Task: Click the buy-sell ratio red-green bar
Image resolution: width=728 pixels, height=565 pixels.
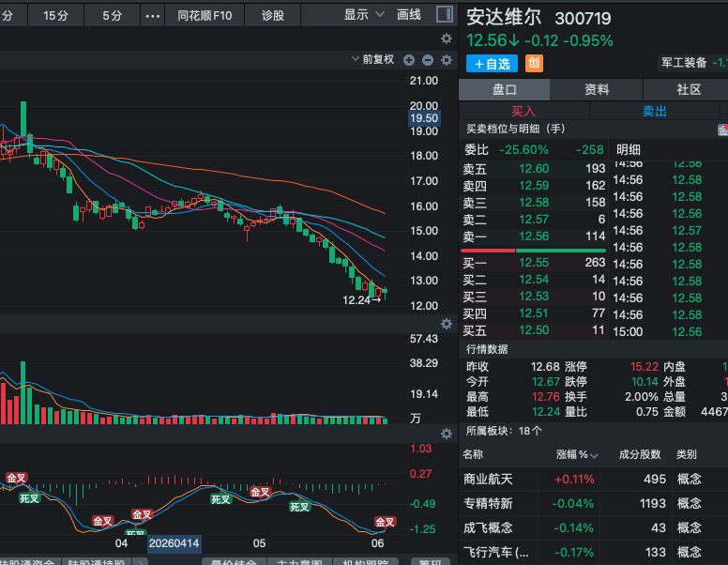Action: 533,251
